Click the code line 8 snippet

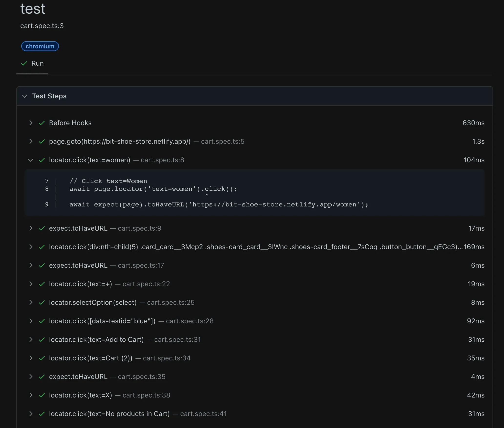pos(153,189)
